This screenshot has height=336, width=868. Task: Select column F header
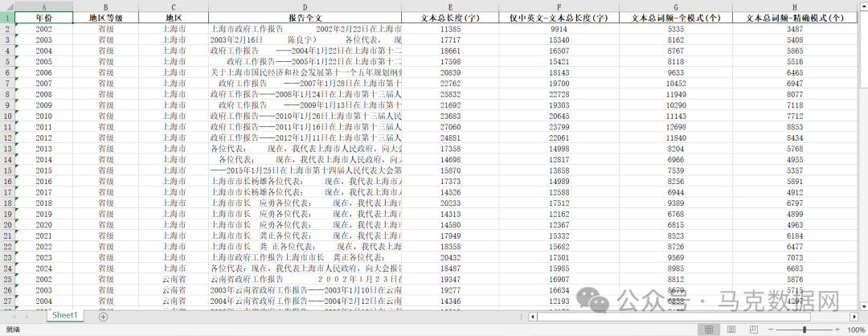point(559,7)
